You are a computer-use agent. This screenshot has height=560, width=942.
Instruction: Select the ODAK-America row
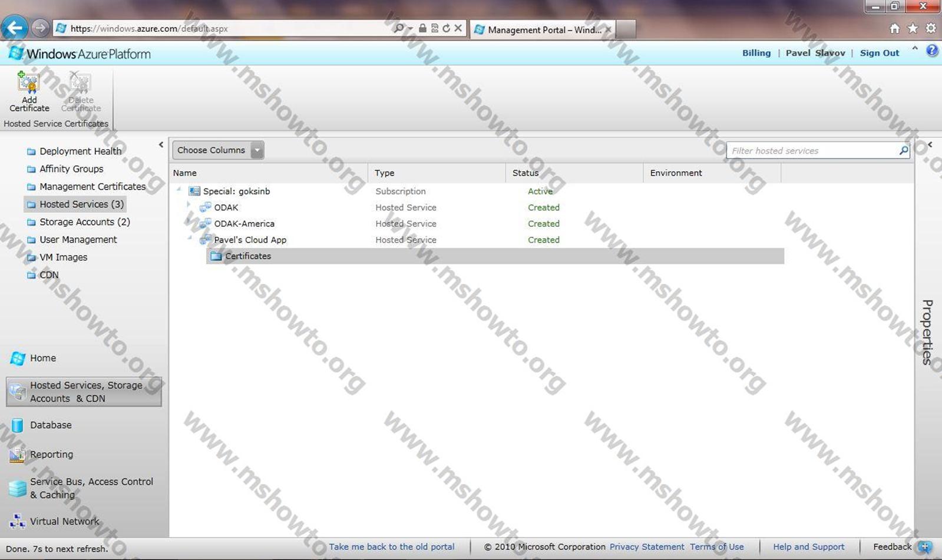244,224
